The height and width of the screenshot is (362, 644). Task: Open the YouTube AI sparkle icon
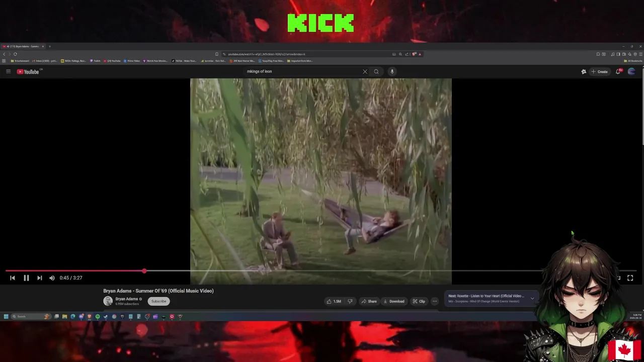point(584,71)
